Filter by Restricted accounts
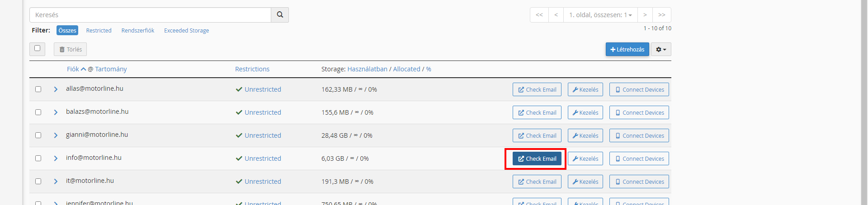The width and height of the screenshot is (868, 205). 99,30
